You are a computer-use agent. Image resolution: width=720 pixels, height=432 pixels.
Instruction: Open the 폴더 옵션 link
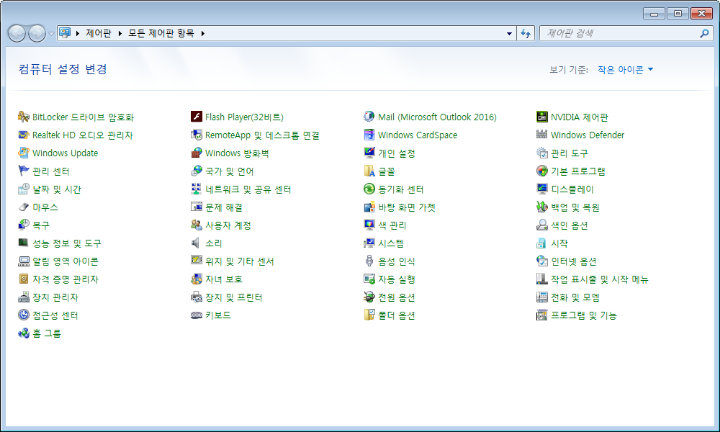(x=396, y=315)
